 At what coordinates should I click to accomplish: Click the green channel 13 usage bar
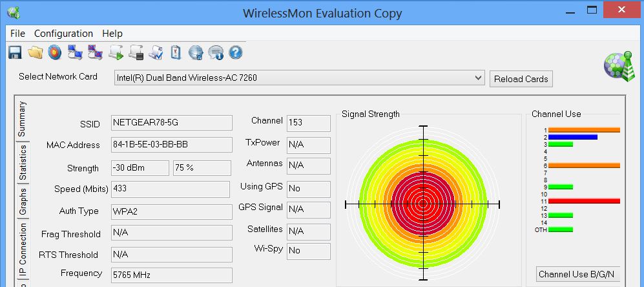point(560,215)
